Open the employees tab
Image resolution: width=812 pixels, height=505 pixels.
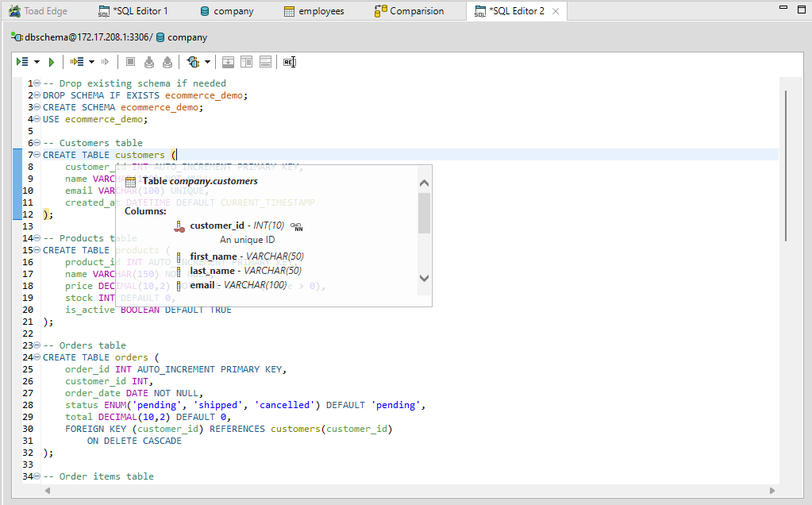click(314, 11)
